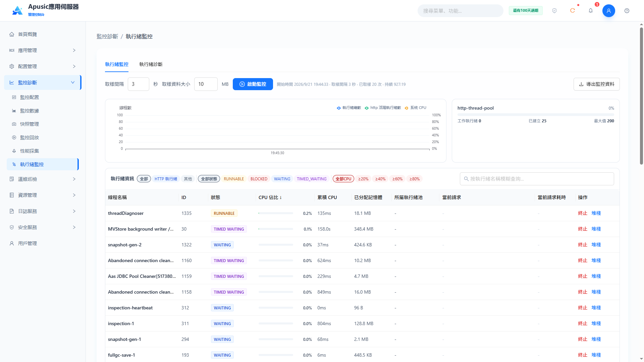
Task: Select the 執行緒監控 tab
Action: pos(117,64)
